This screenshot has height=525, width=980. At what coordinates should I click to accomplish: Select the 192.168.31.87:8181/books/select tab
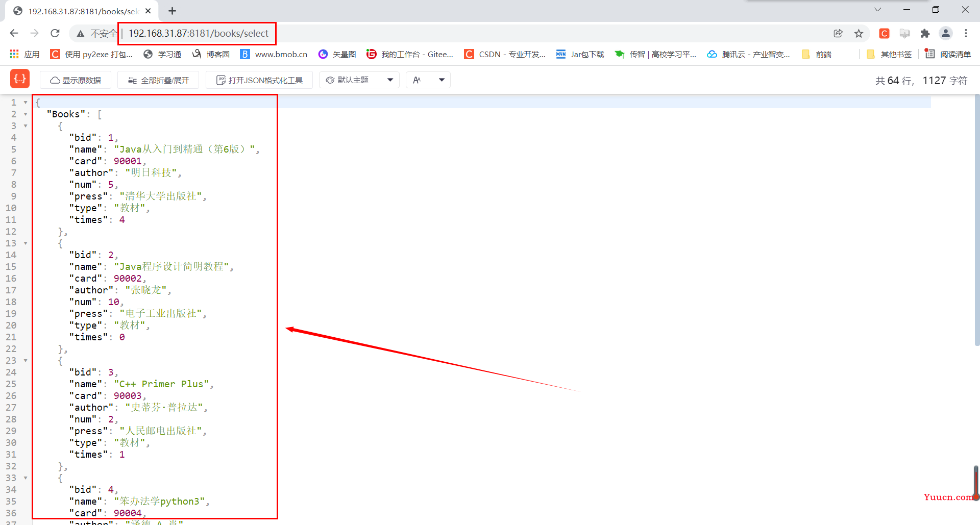82,11
